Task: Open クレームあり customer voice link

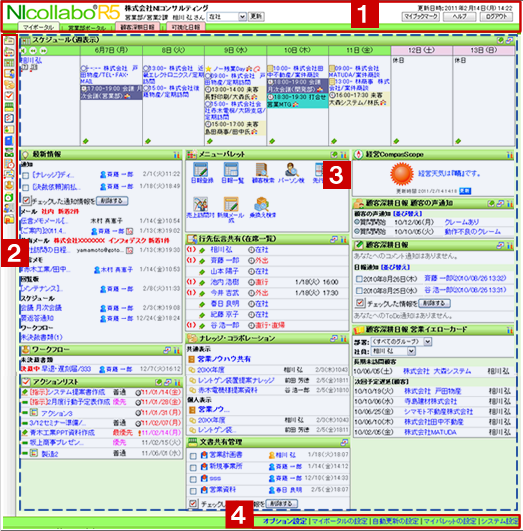Action: (x=461, y=222)
